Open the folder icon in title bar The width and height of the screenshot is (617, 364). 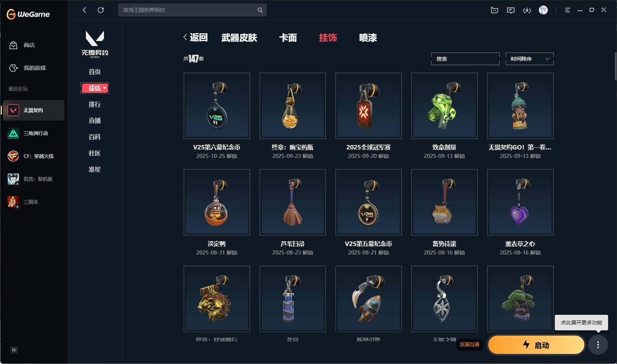coord(494,10)
